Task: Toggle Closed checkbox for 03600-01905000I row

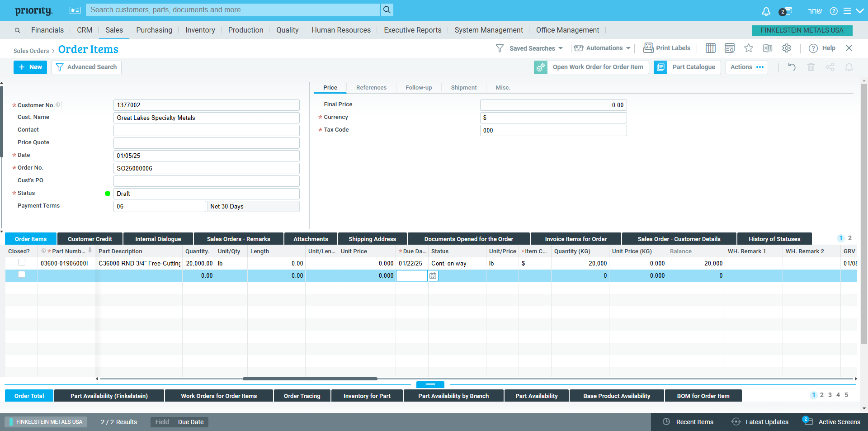Action: pos(21,262)
